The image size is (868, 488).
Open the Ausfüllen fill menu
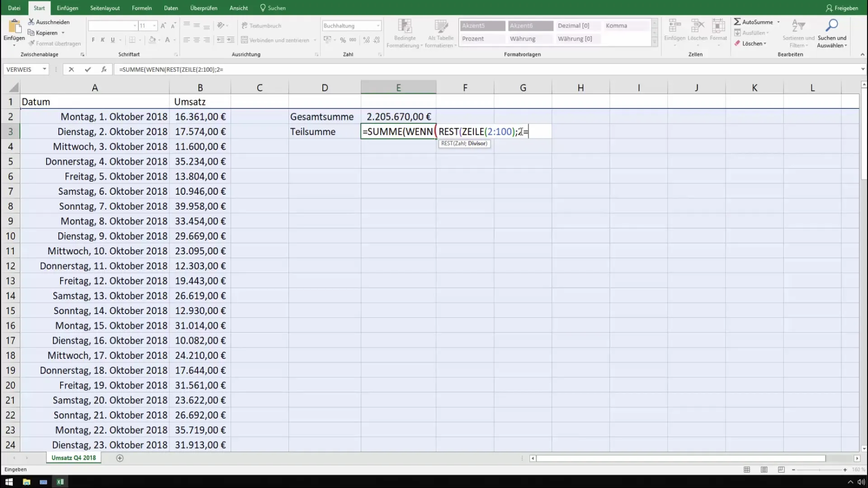click(751, 33)
